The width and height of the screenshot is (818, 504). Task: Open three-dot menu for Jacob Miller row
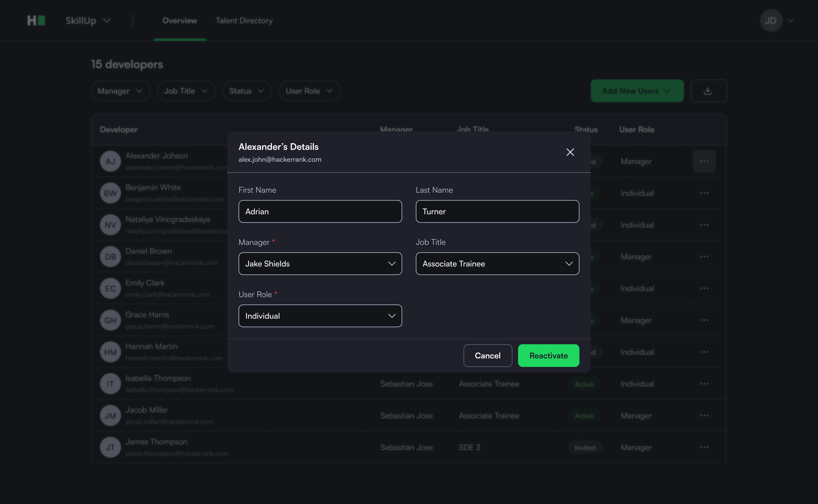tap(704, 416)
